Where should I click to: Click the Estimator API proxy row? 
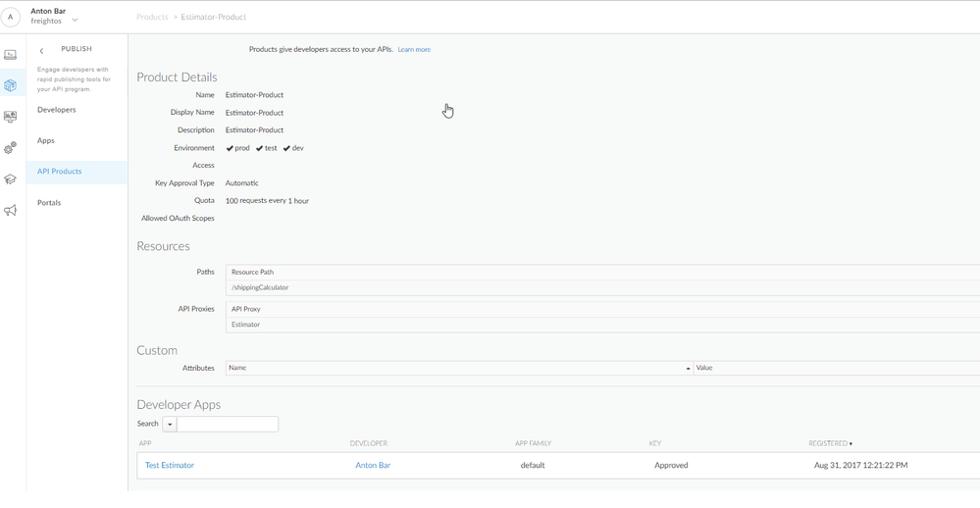click(245, 325)
